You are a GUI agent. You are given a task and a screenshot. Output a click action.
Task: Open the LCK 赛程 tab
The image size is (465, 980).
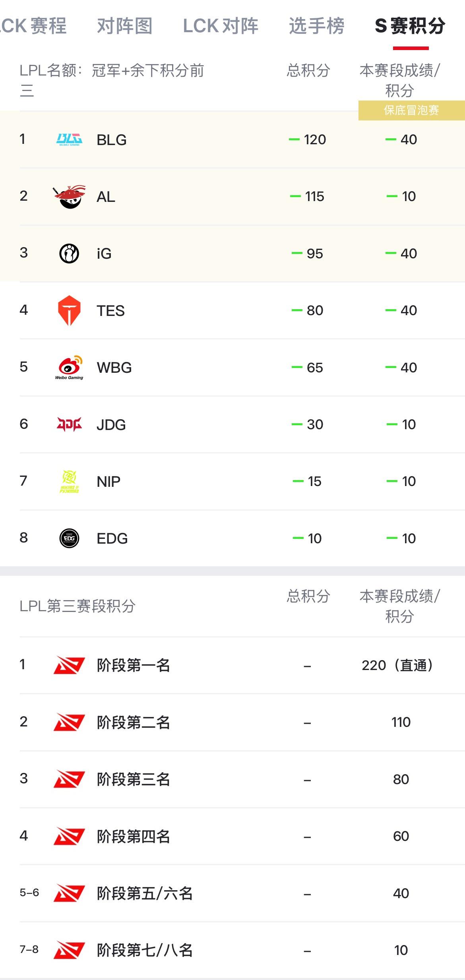[33, 26]
